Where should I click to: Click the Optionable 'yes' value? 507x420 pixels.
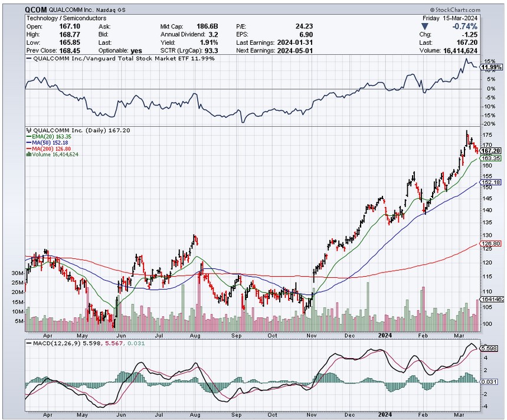[x=136, y=51]
